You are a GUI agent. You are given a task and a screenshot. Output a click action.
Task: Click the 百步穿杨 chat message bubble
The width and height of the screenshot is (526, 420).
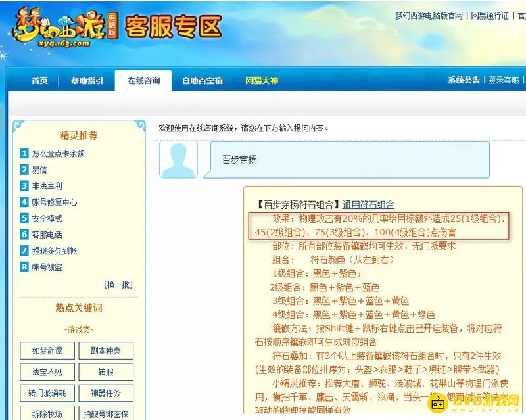347,160
